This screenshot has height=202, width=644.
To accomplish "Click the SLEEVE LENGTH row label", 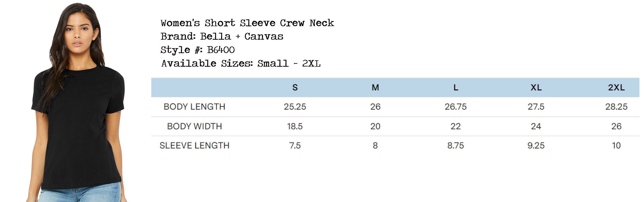I will [194, 146].
